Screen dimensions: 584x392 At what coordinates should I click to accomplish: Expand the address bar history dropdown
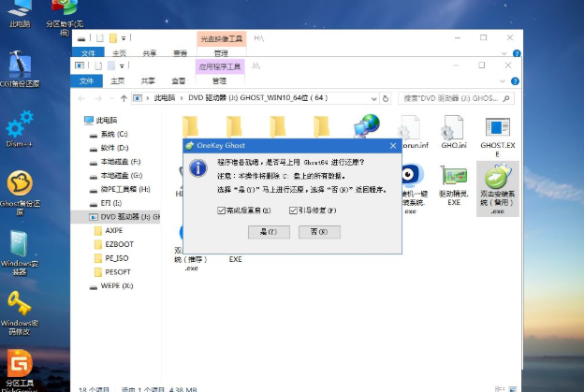pyautogui.click(x=373, y=98)
